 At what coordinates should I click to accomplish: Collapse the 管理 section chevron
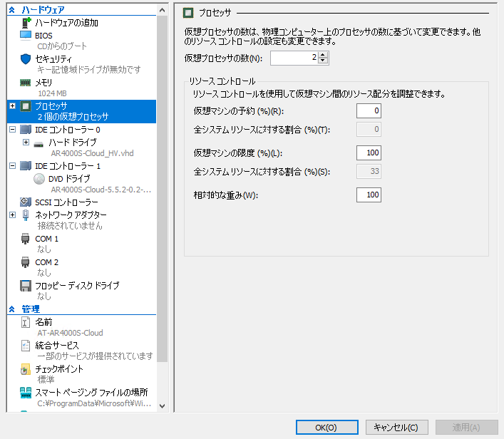pos(12,309)
